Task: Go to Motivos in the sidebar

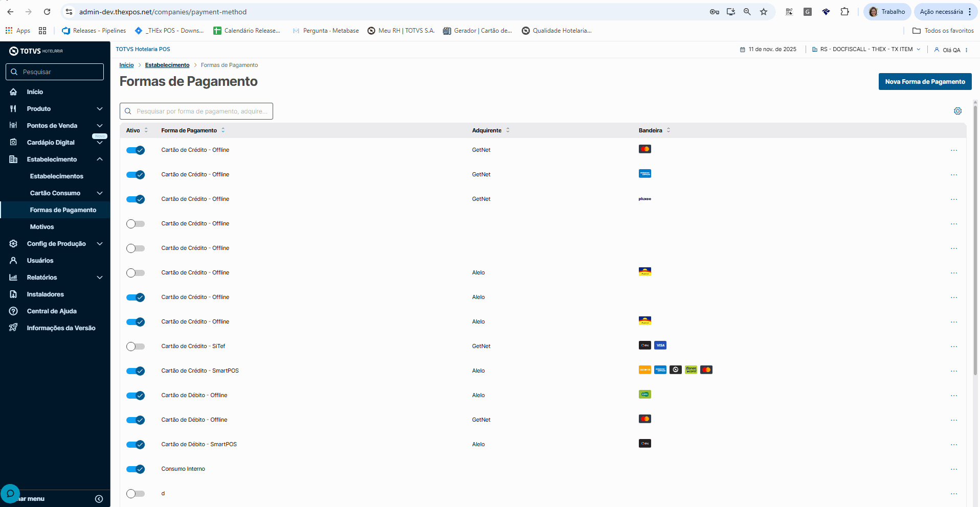Action: click(42, 227)
